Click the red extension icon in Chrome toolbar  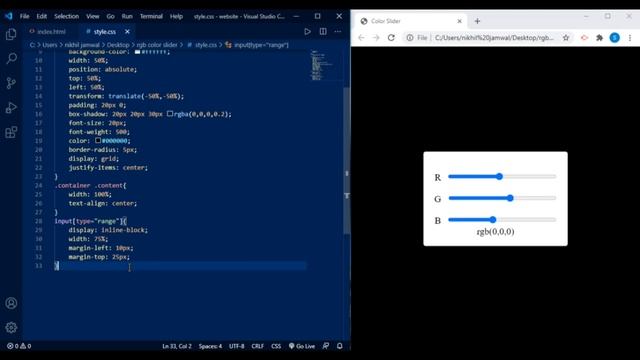584,38
